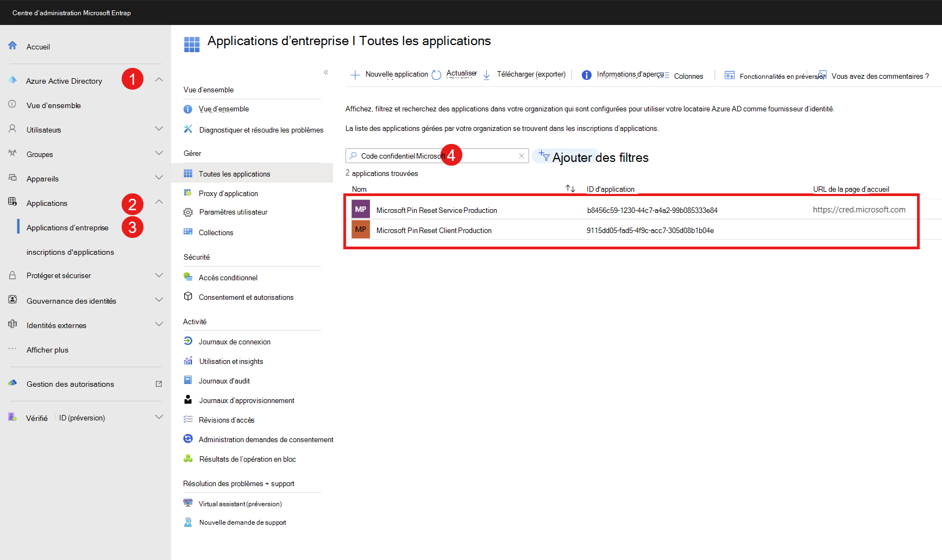Click the Appareils devices icon

pyautogui.click(x=12, y=178)
